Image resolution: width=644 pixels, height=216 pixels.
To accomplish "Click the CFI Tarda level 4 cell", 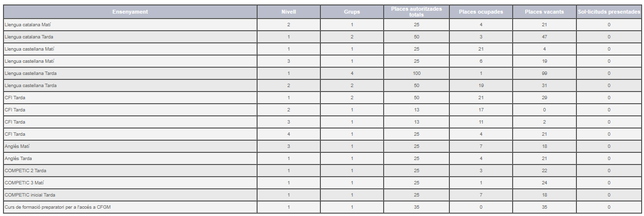I will [x=289, y=134].
